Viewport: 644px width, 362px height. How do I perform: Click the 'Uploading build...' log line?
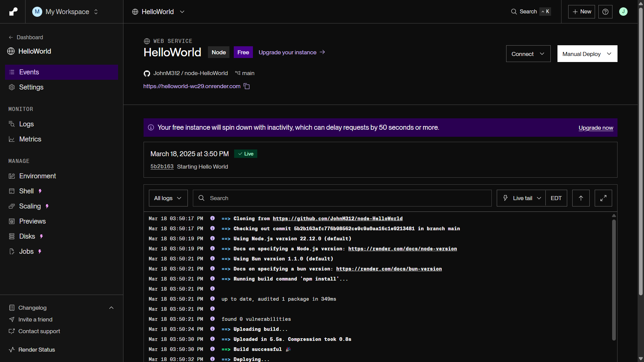[x=260, y=329]
